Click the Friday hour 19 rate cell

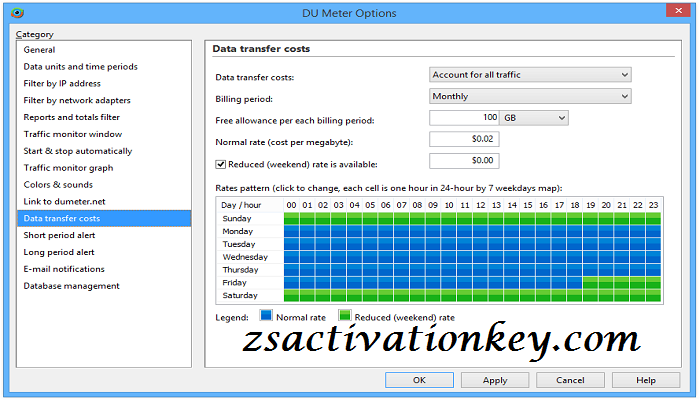[x=590, y=283]
